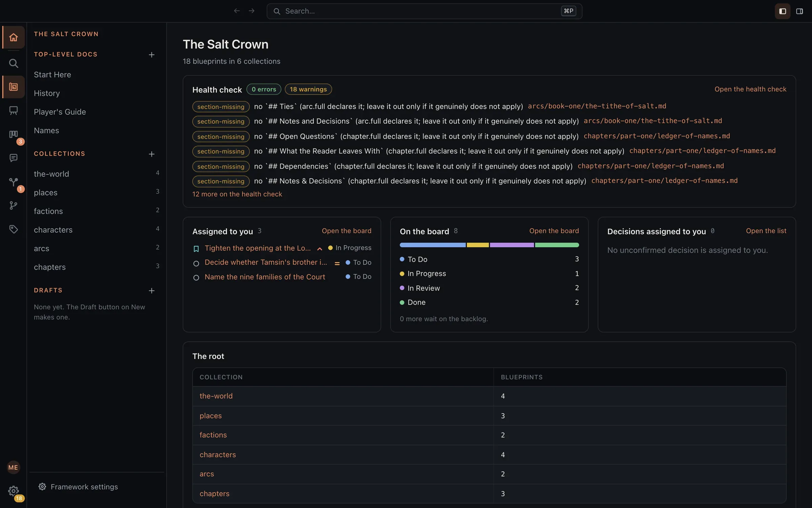Screen dimensions: 812x508
Task: Click the blue To Do progress segment
Action: [x=432, y=245]
